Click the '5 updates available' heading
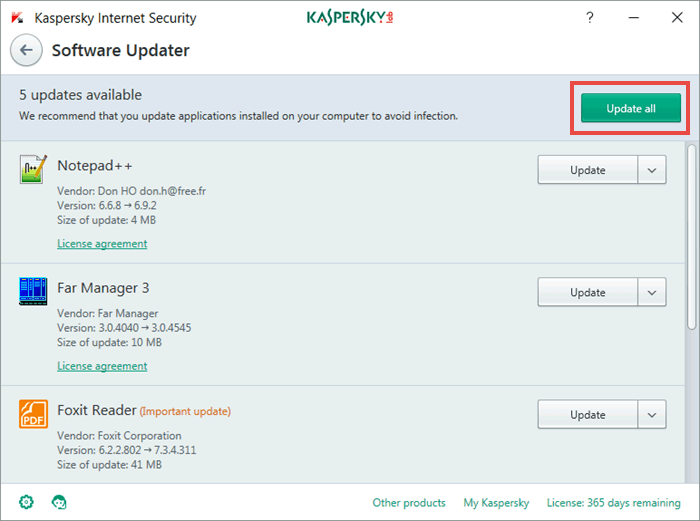The image size is (700, 521). pyautogui.click(x=80, y=95)
